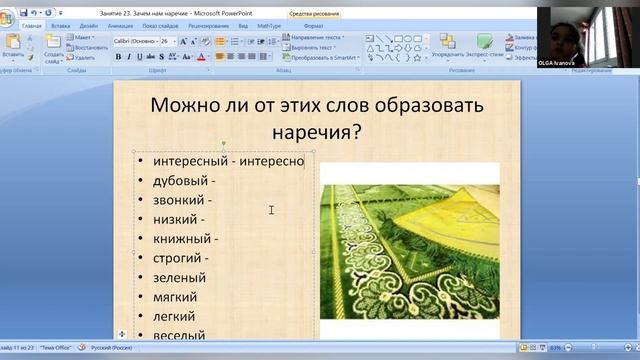640x360 pixels.
Task: Click the zoom out minus button
Action: [x=568, y=348]
